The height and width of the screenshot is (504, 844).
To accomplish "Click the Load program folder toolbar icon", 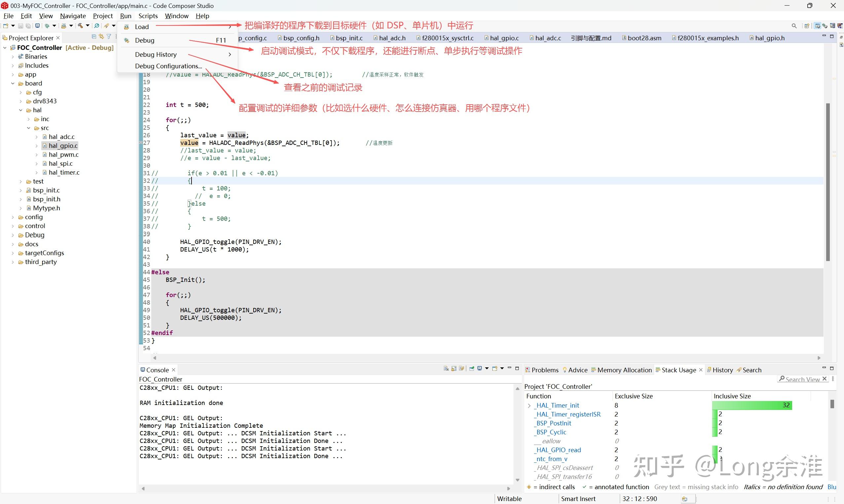I will click(x=64, y=26).
